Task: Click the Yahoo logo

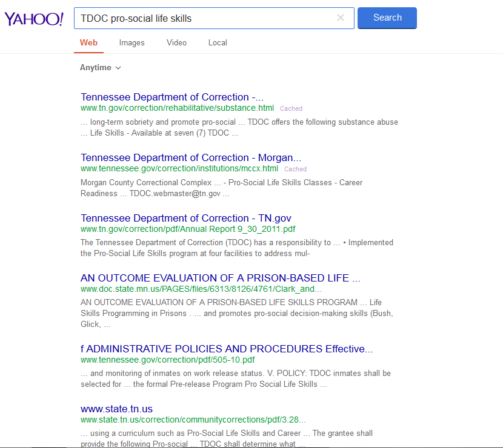Action: [34, 19]
